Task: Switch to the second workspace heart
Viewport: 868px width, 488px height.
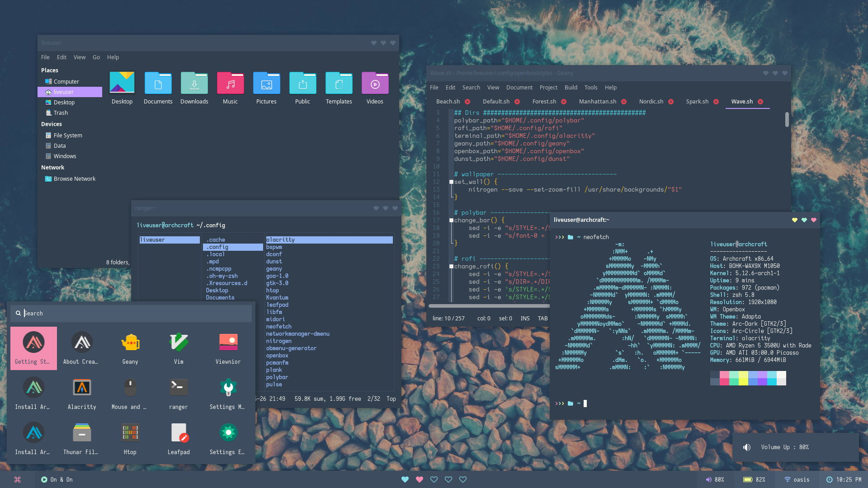Action: [x=420, y=479]
